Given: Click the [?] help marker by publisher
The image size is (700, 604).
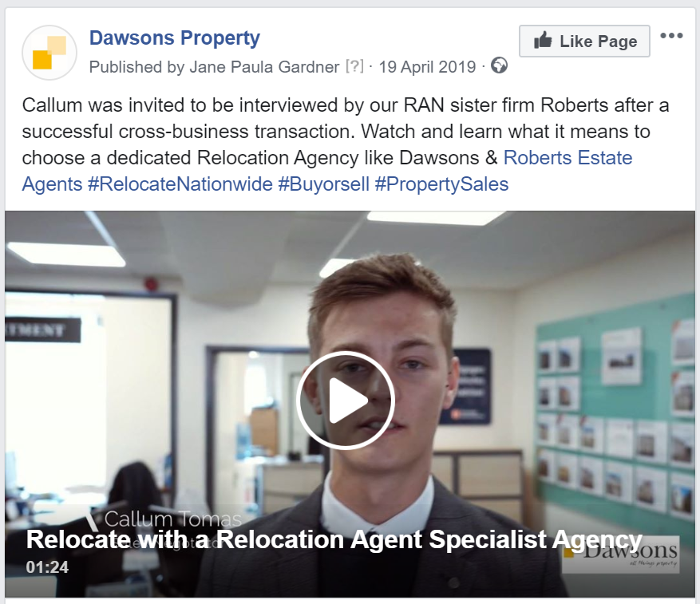Looking at the screenshot, I should click(355, 66).
